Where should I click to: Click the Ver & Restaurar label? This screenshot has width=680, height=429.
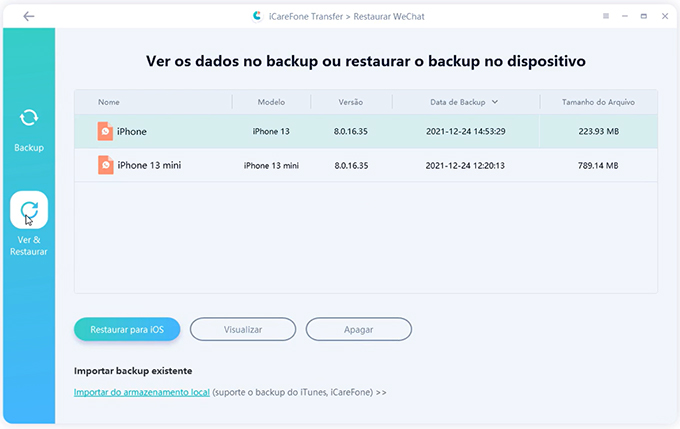pyautogui.click(x=29, y=246)
